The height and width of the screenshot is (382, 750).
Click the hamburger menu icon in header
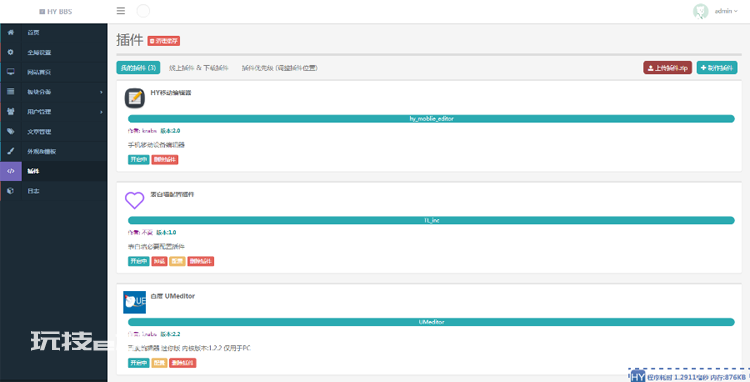[121, 11]
